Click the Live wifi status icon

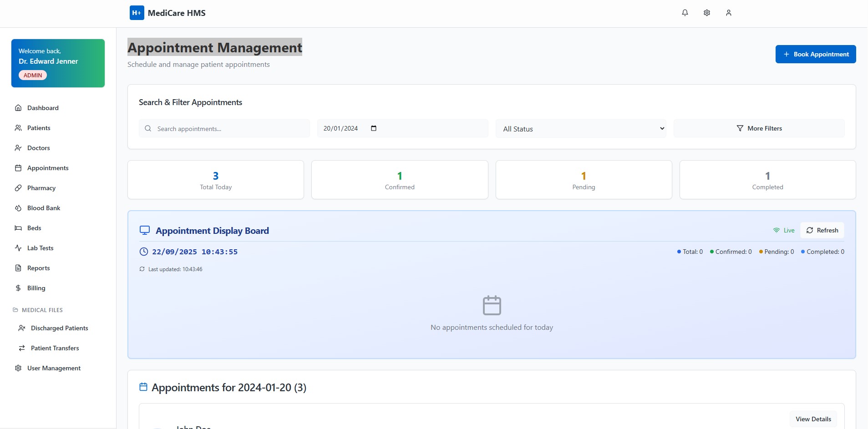(777, 230)
